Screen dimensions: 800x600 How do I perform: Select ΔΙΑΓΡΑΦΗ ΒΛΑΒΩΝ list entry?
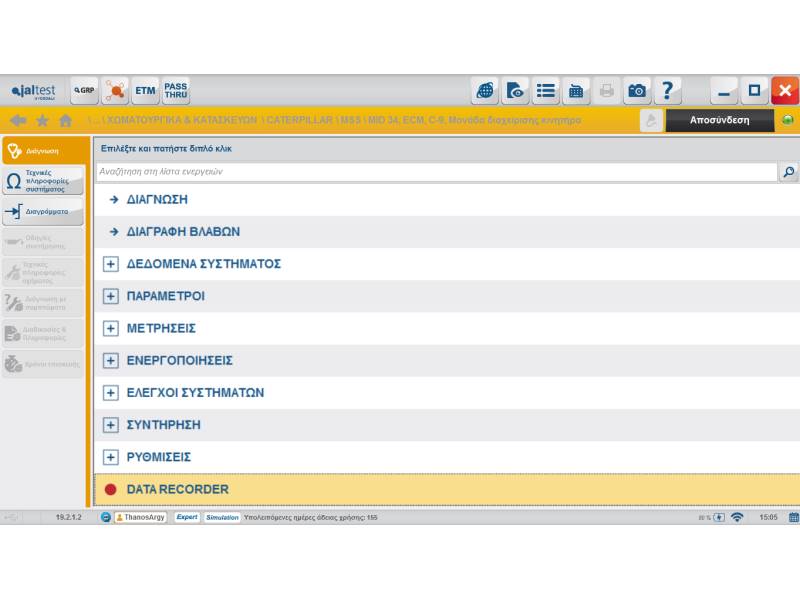pyautogui.click(x=183, y=232)
